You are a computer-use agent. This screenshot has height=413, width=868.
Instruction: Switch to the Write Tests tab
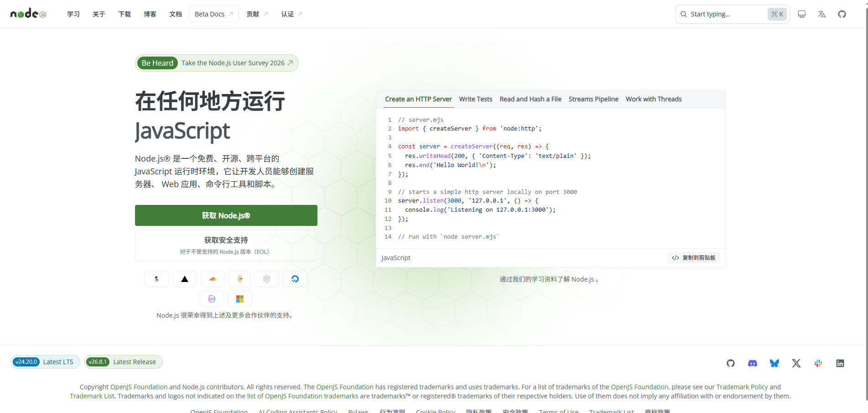click(x=476, y=99)
